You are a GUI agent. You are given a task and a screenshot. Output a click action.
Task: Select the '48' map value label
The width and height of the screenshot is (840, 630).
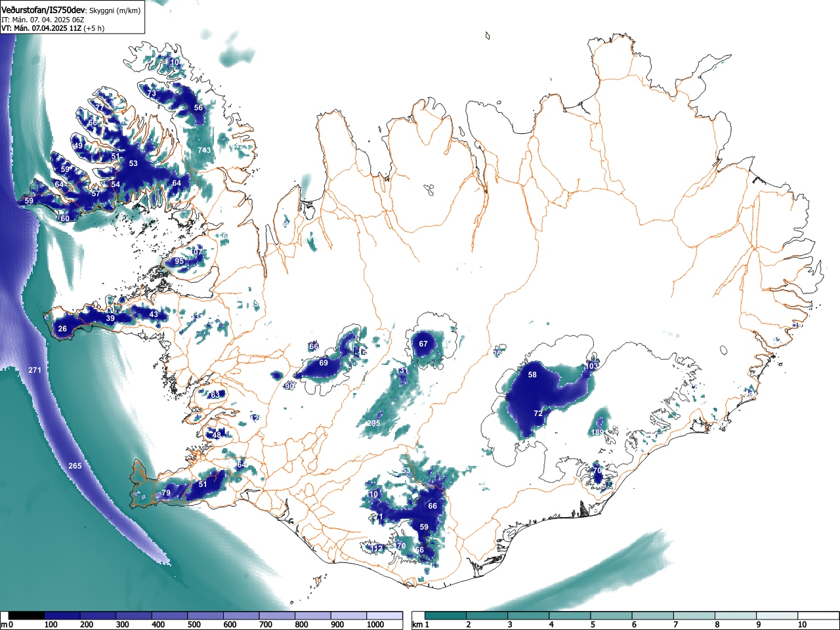(x=217, y=435)
